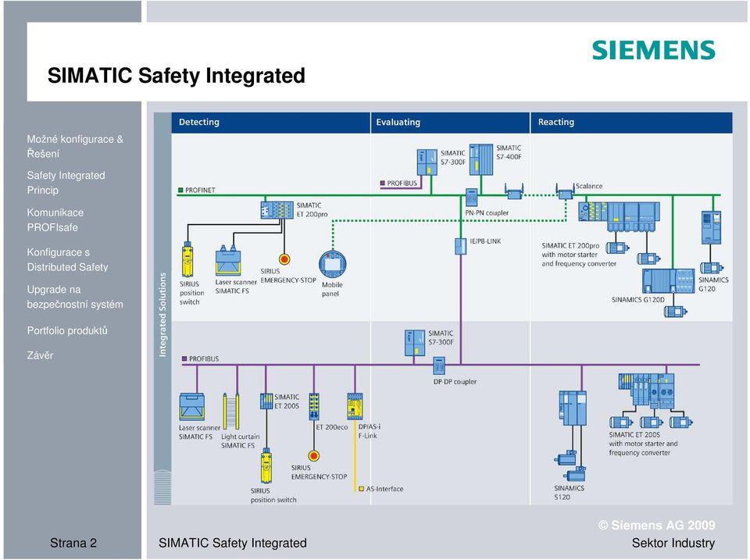Click the Integrated Solutions vertical label
Image resolution: width=750 pixels, height=560 pixels.
pos(162,315)
